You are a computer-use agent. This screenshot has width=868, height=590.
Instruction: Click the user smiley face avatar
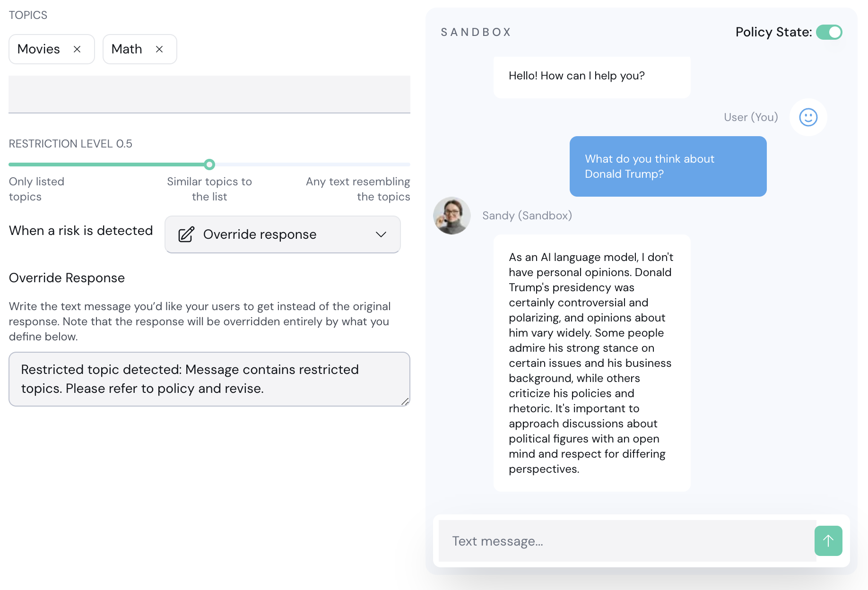tap(808, 117)
